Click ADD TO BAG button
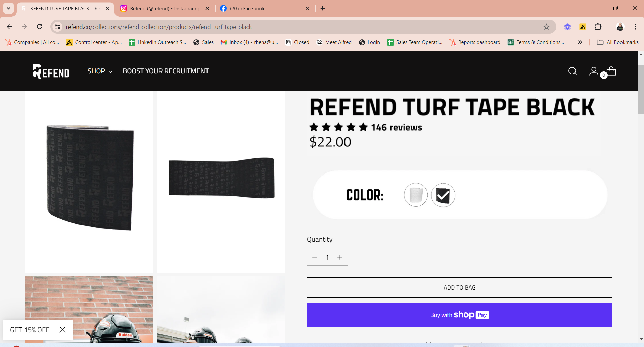The image size is (644, 347). [x=459, y=287]
